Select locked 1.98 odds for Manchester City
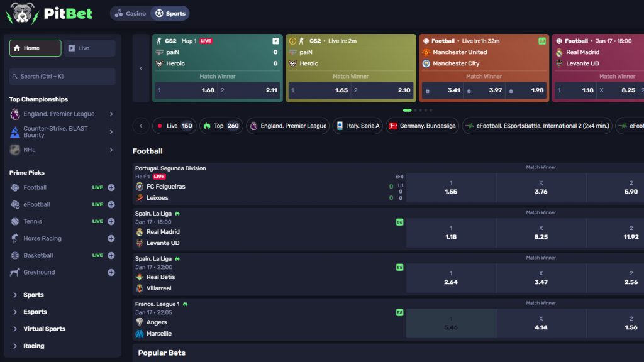The image size is (644, 362). [x=526, y=90]
